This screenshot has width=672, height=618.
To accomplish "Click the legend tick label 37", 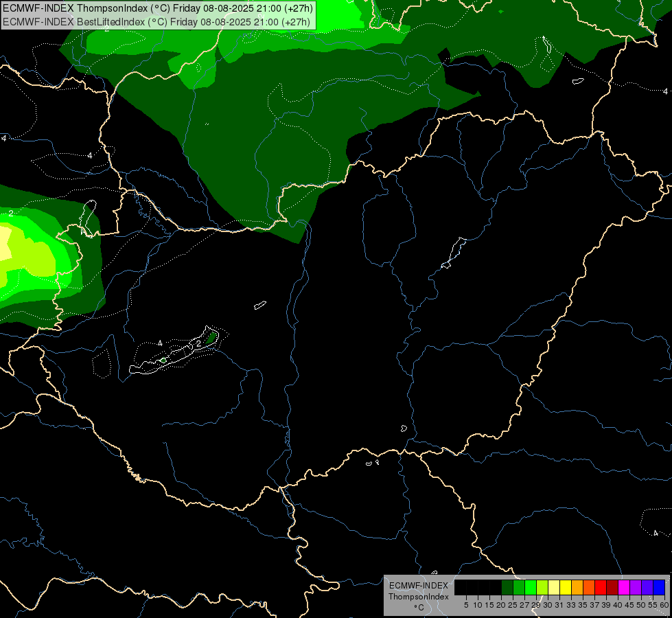I will 594,605.
